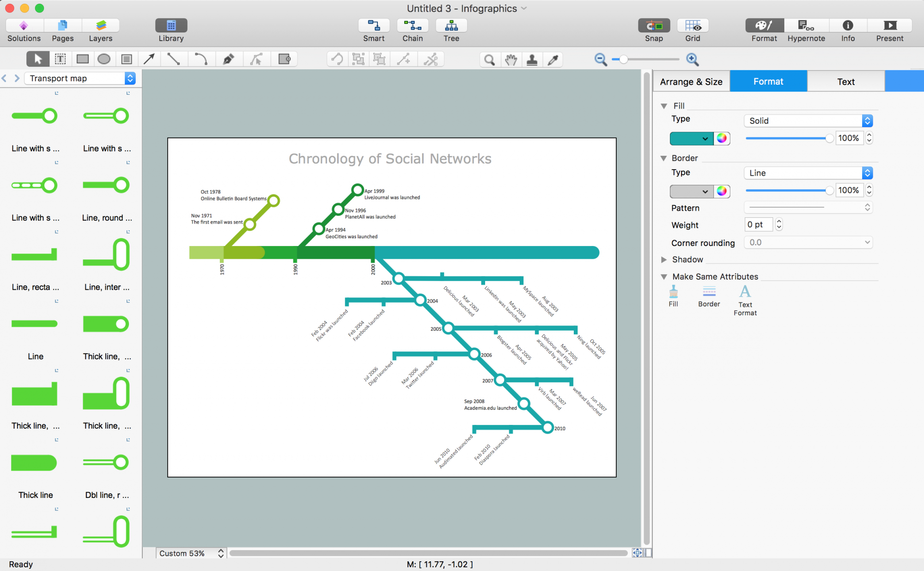This screenshot has width=924, height=571.
Task: Open the border Pattern dropdown
Action: pos(808,208)
